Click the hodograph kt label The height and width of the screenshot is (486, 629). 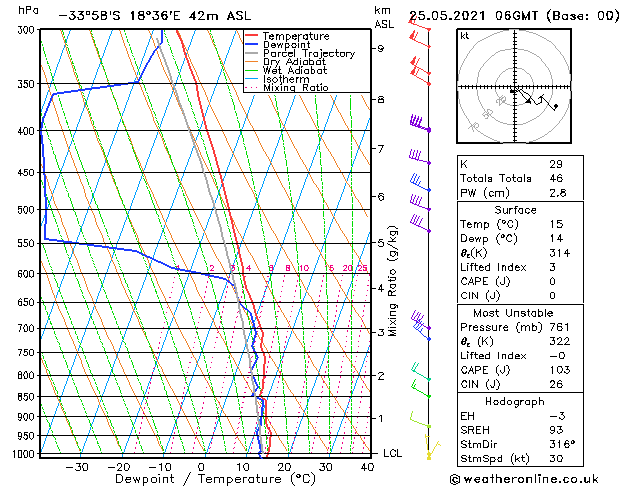pyautogui.click(x=465, y=36)
